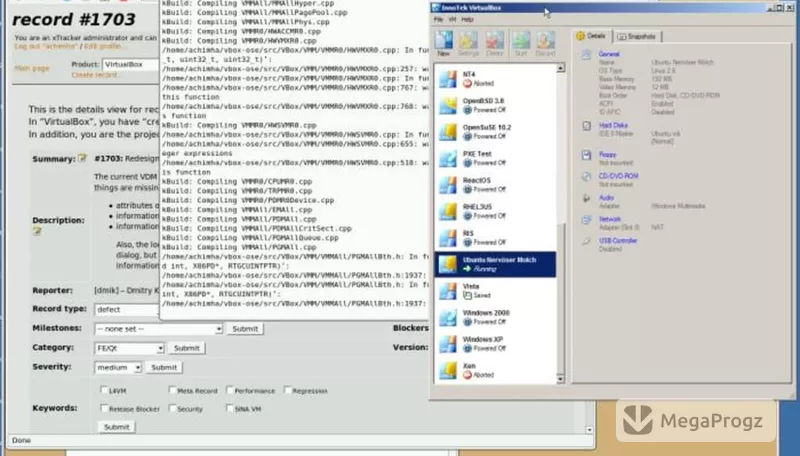Open the General settings link in Details
The width and height of the screenshot is (800, 456).
(609, 54)
